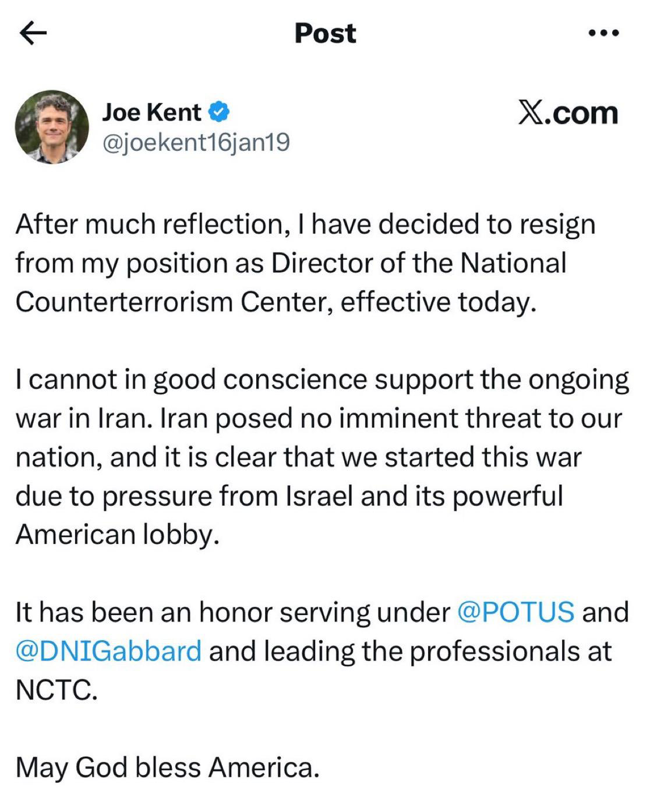Open the @DNIGabbard mention
The width and height of the screenshot is (650, 812).
click(x=109, y=651)
